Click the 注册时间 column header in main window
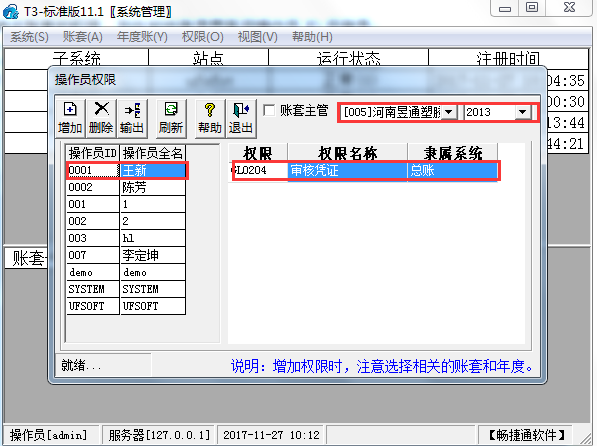This screenshot has height=446, width=597. [508, 58]
